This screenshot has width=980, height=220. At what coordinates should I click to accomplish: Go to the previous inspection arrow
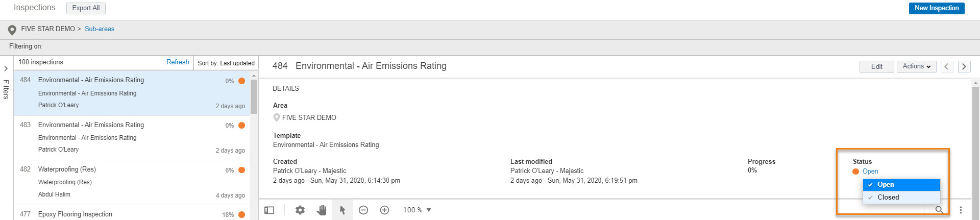click(x=947, y=66)
